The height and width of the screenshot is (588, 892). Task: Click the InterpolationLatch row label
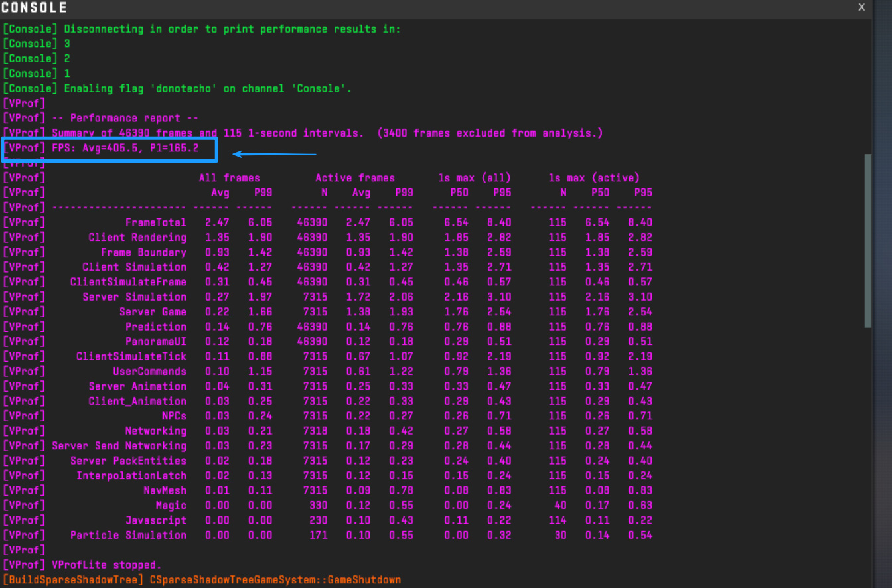(x=131, y=476)
